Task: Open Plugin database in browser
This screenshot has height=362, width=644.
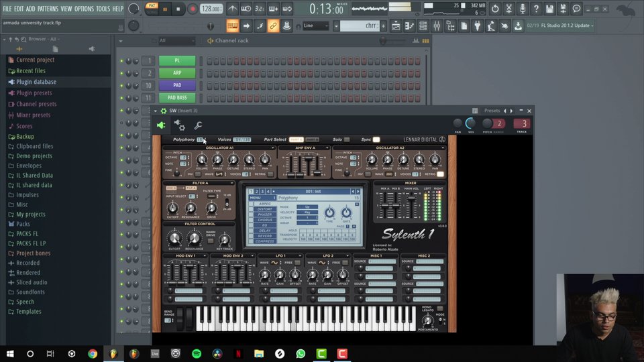Action: 36,82
